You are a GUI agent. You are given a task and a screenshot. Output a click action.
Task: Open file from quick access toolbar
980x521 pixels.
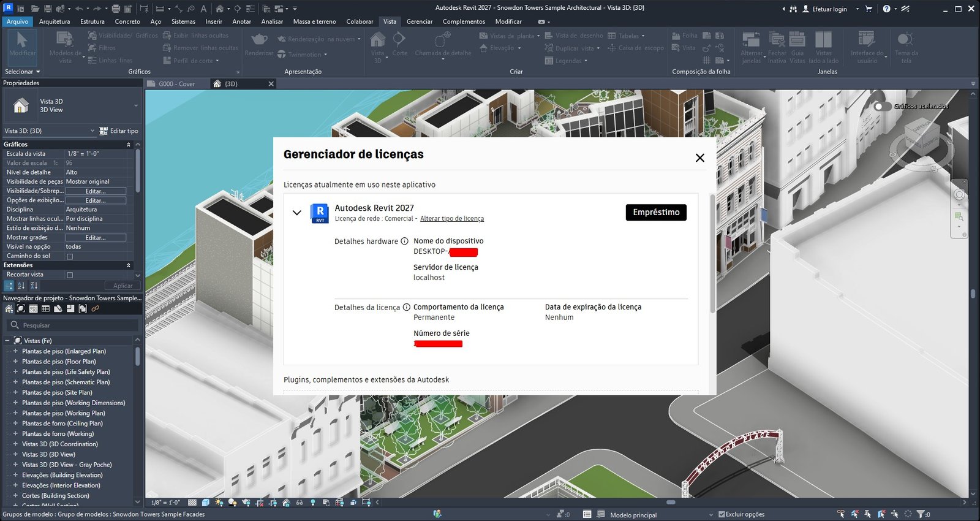(x=35, y=9)
